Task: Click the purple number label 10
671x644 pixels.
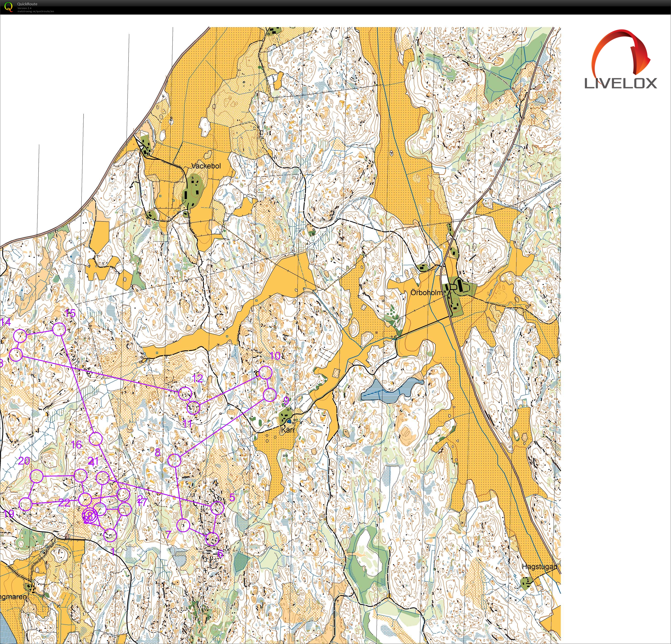Action: tap(275, 356)
